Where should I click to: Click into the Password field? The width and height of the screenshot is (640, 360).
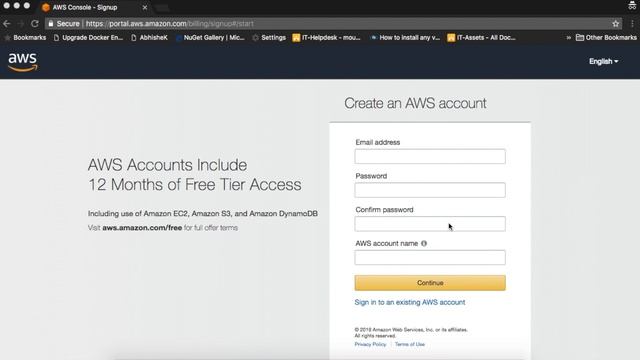tap(430, 190)
